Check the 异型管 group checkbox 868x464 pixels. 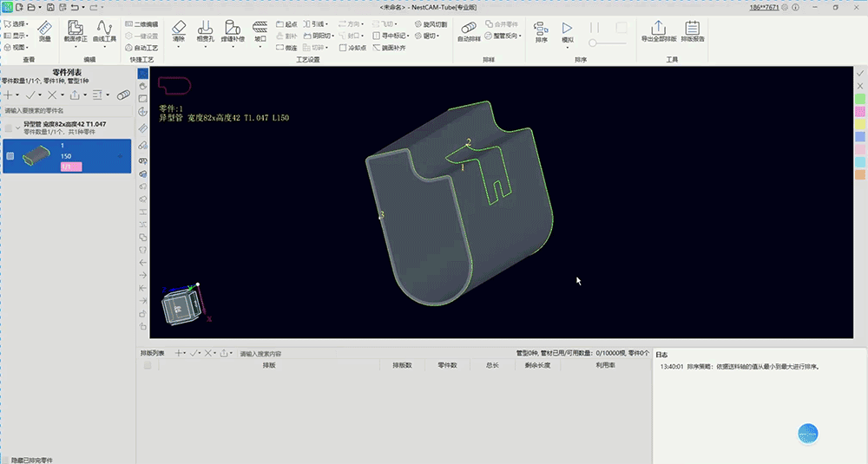tap(9, 128)
